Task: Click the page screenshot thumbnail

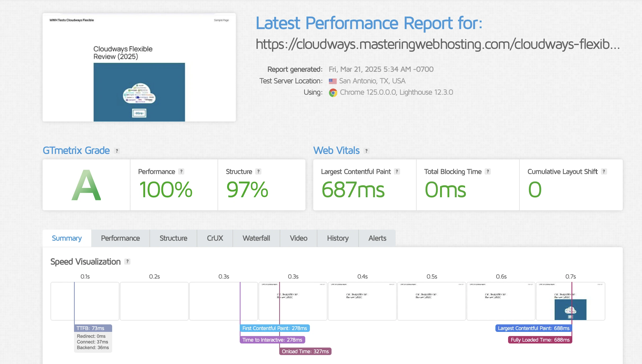Action: pos(139,67)
